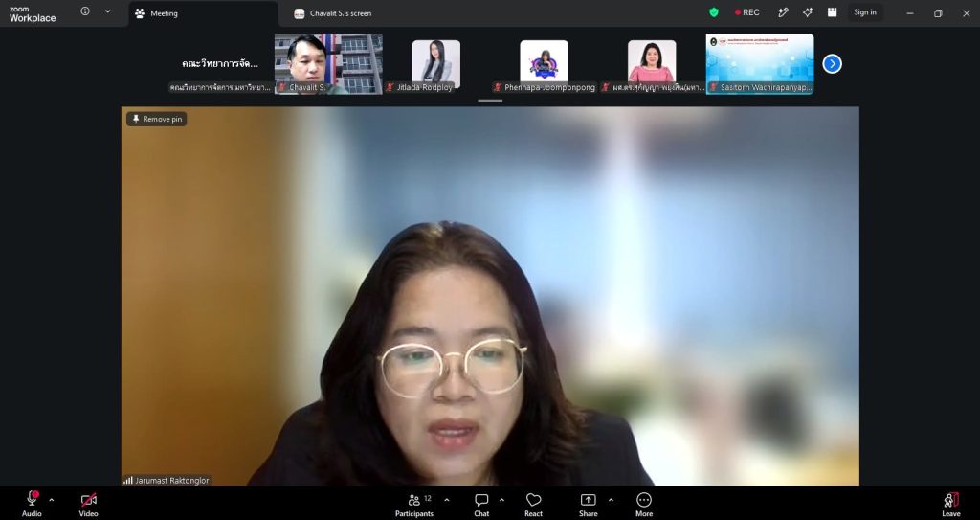
Task: Click the green encryption shield icon
Action: [x=714, y=12]
